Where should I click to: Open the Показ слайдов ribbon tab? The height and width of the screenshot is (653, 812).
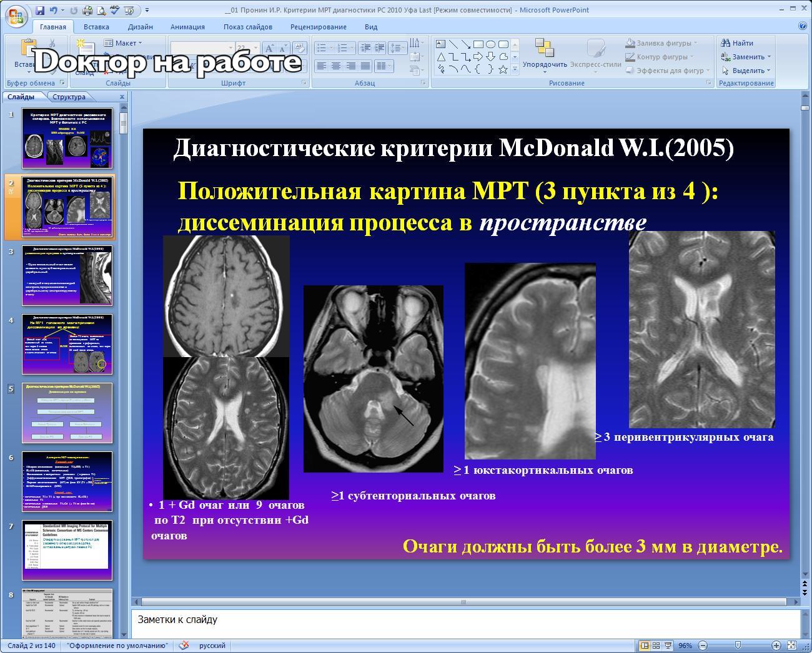pyautogui.click(x=248, y=27)
